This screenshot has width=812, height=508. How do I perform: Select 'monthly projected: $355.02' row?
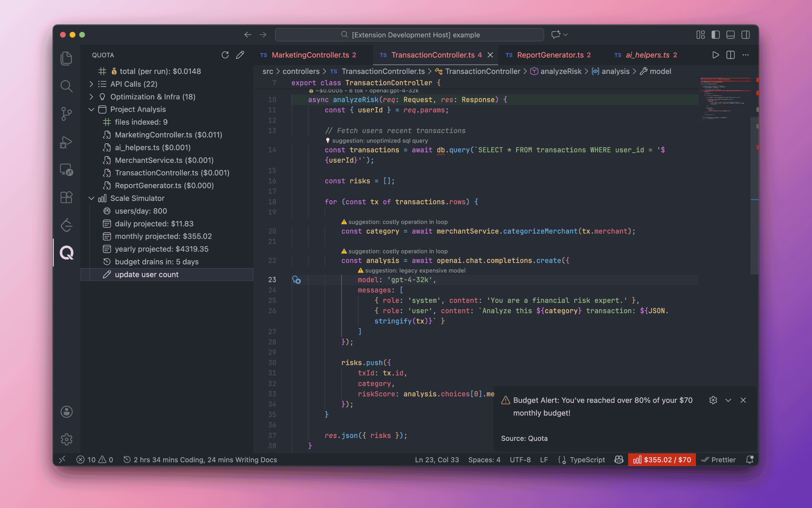167,236
